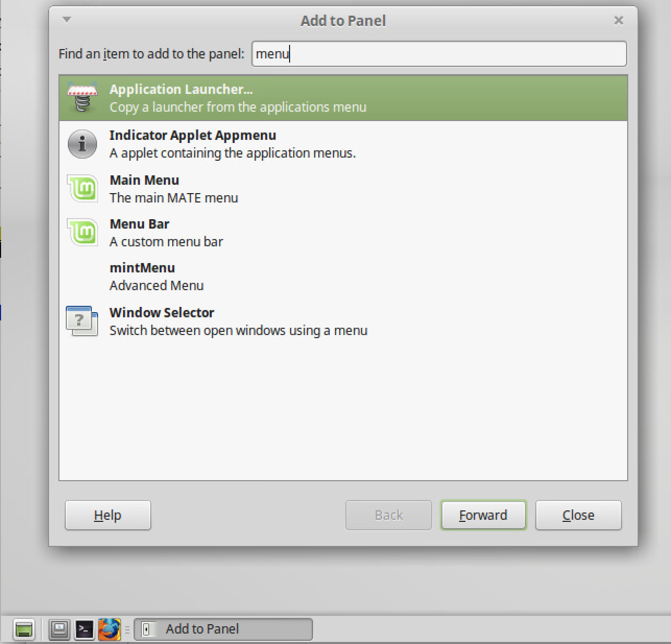The image size is (671, 644).
Task: Click 'Copy a launcher from the applications menu' description
Action: [x=238, y=108]
